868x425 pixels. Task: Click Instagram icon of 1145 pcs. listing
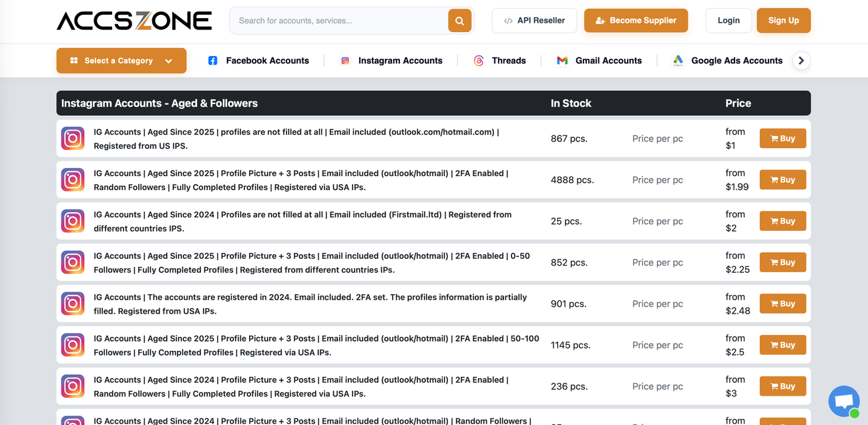coord(73,346)
